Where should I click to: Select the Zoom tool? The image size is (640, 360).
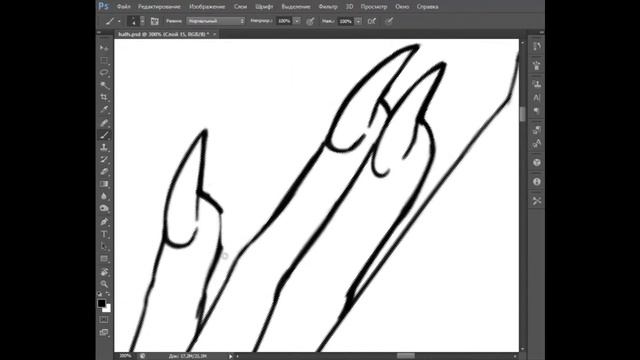pyautogui.click(x=104, y=284)
